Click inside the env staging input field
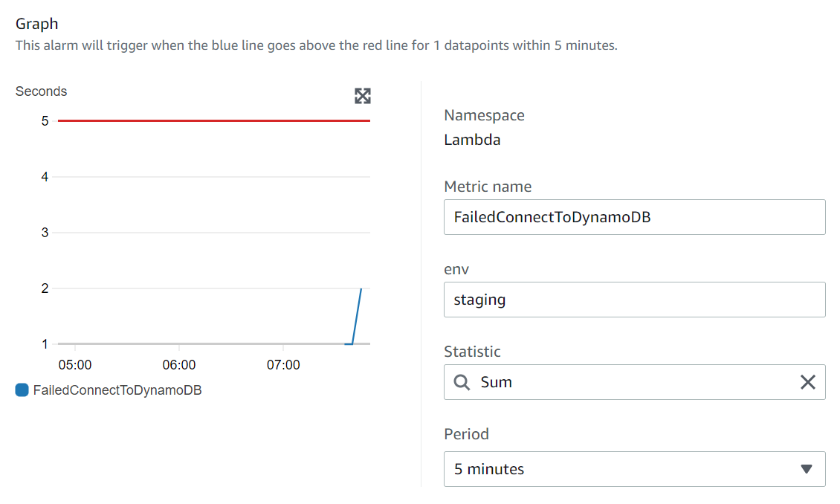Viewport: 840px width, 504px height. (634, 299)
